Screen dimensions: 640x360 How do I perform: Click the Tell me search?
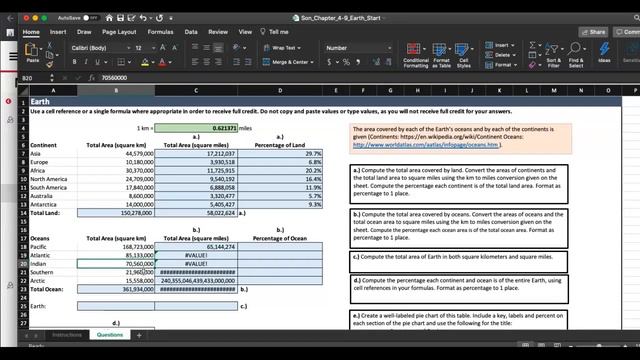click(x=274, y=32)
